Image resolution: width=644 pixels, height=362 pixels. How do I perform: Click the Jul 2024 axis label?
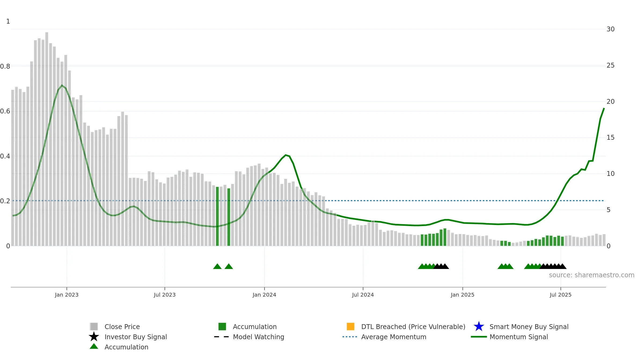point(363,295)
